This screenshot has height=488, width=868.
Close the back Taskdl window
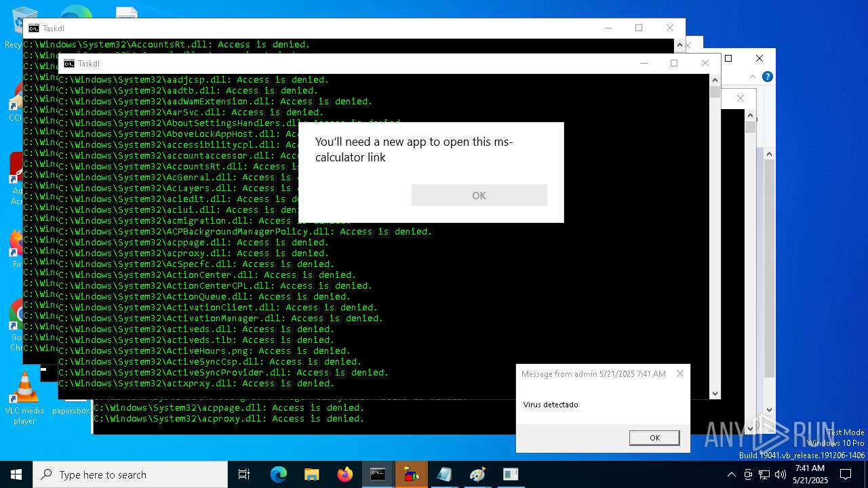point(669,28)
